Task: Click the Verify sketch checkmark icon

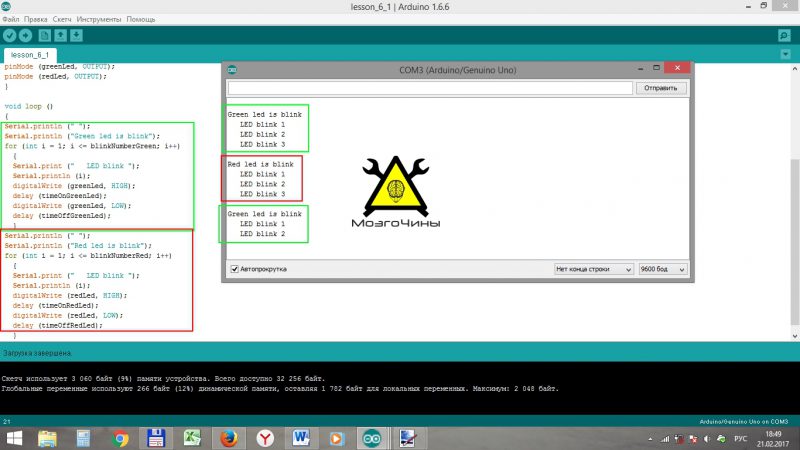Action: [x=10, y=36]
